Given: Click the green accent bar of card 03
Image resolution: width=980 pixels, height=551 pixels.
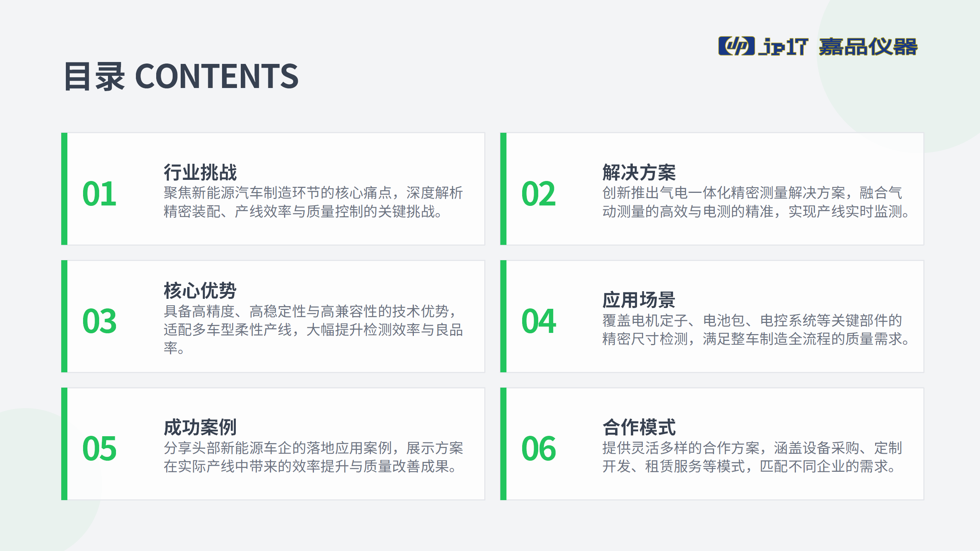Looking at the screenshot, I should [64, 316].
